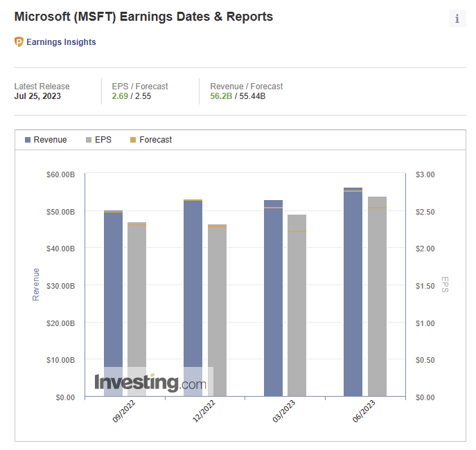Click the $30.00B revenue axis label
476x450 pixels.
pyautogui.click(x=60, y=286)
